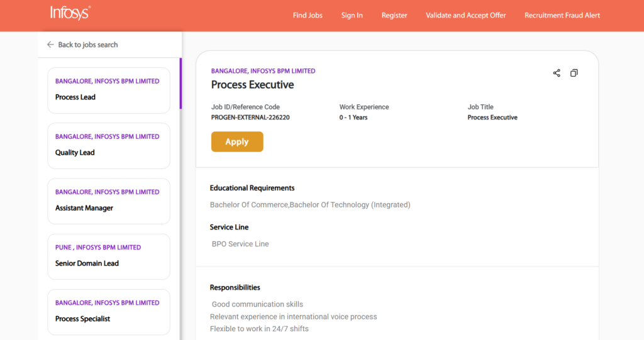This screenshot has width=644, height=340.
Task: Click the Infosys logo
Action: pos(70,13)
